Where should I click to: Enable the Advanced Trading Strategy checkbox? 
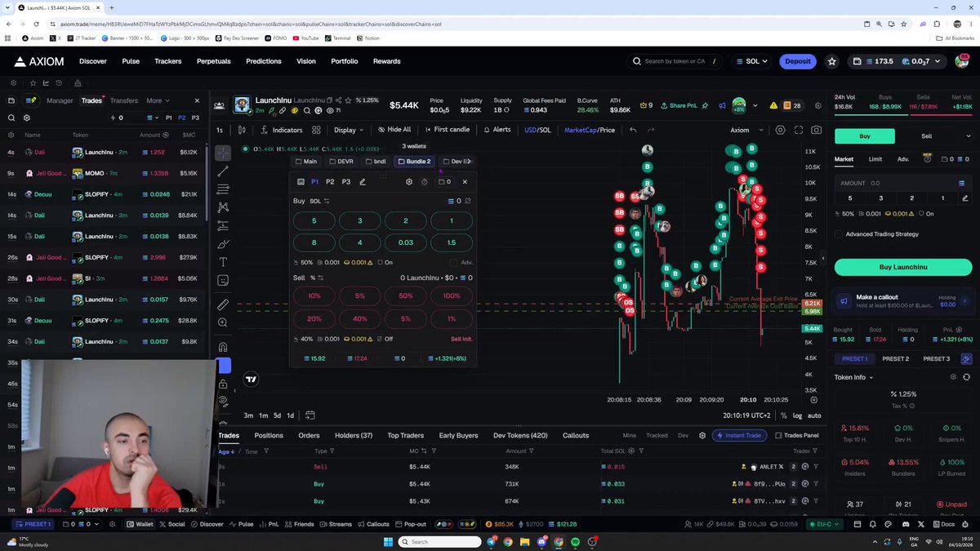[838, 234]
